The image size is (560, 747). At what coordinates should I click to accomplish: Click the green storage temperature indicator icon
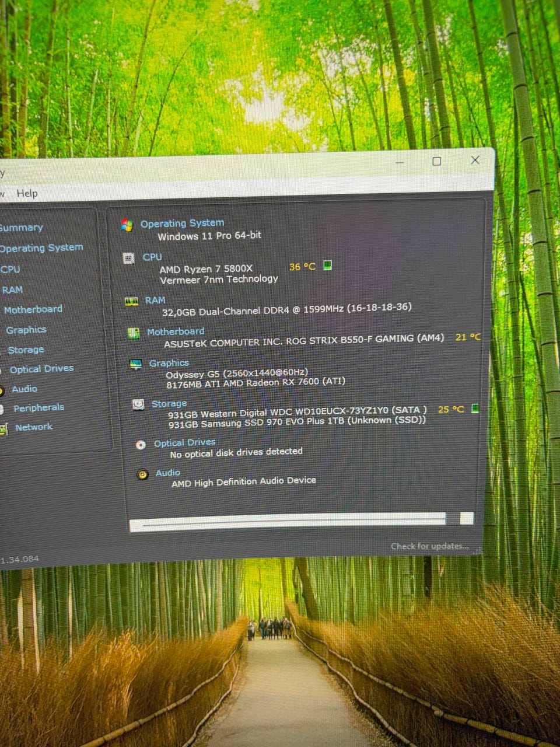pos(475,409)
